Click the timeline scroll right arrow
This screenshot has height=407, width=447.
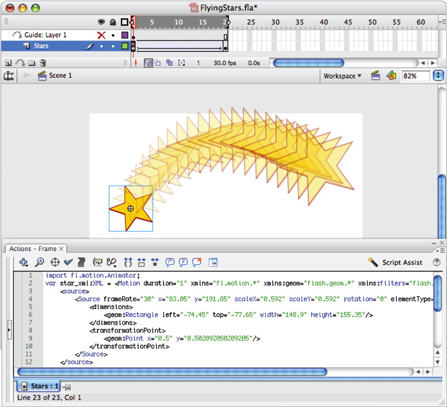click(433, 63)
